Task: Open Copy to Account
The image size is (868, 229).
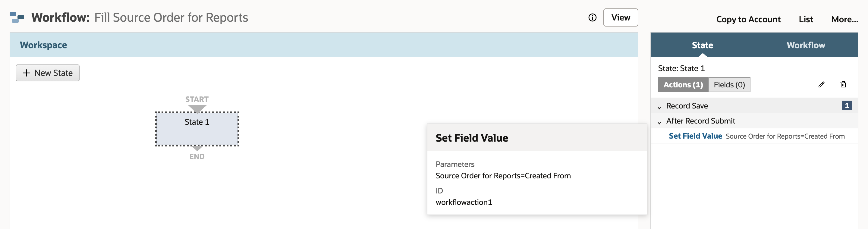Action: (x=748, y=19)
